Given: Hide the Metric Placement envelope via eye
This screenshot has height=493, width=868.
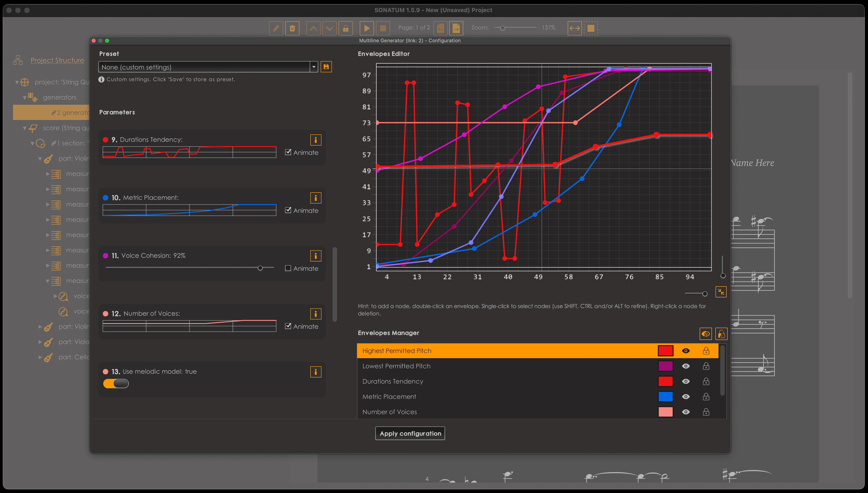Looking at the screenshot, I should click(x=686, y=396).
